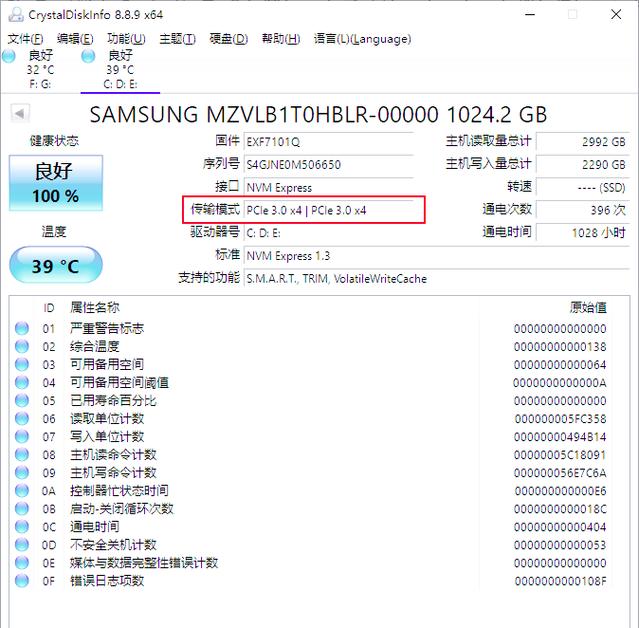Click the 39 °C temperature button

pyautogui.click(x=56, y=265)
